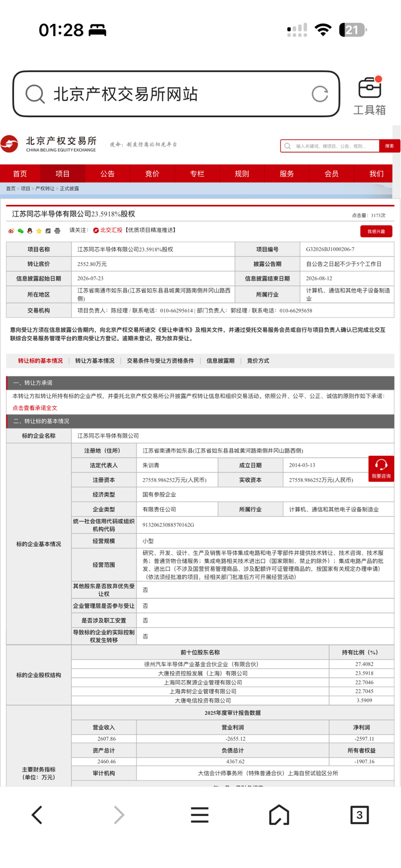This screenshot has height=868, width=401.
Task: Select the 国有参股企业 economic type value
Action: pos(159,494)
